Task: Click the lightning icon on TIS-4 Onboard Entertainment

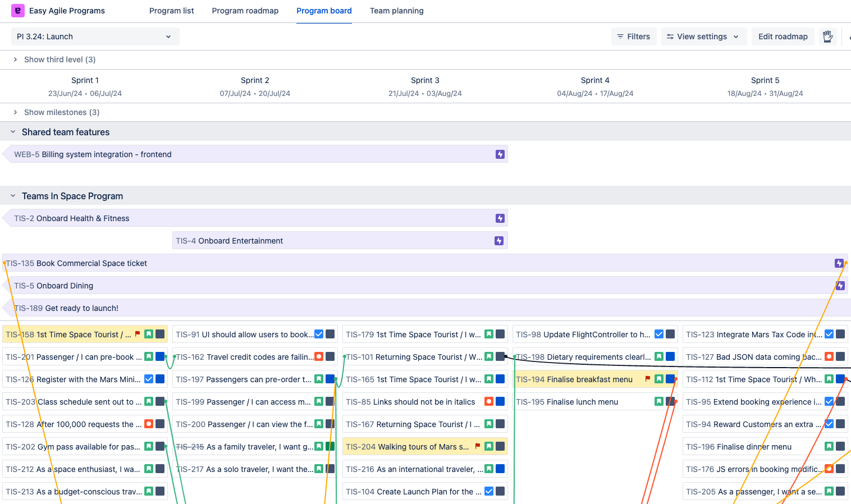Action: (498, 241)
